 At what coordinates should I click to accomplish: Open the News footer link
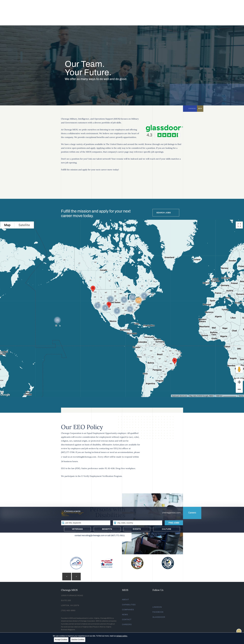pyautogui.click(x=125, y=615)
